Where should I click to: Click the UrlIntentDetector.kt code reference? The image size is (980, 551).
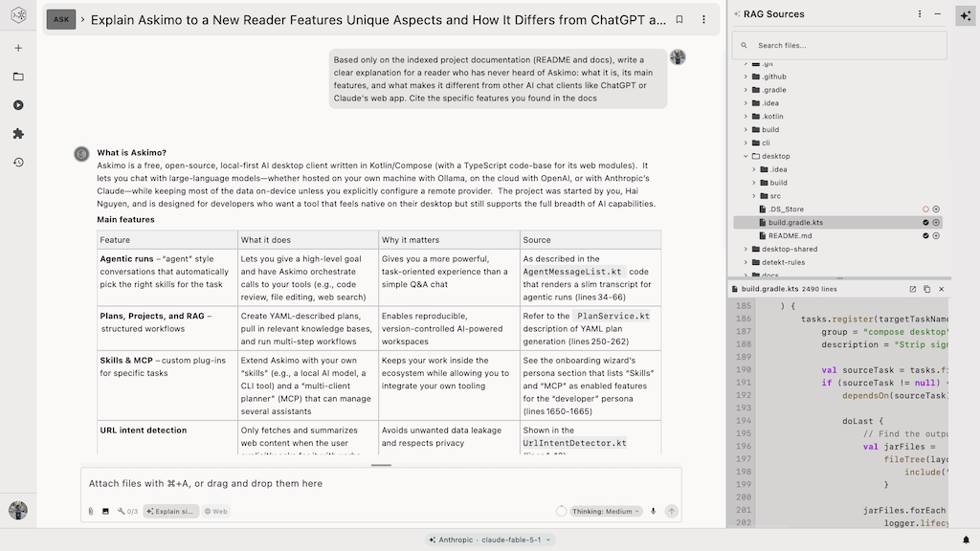tap(574, 443)
